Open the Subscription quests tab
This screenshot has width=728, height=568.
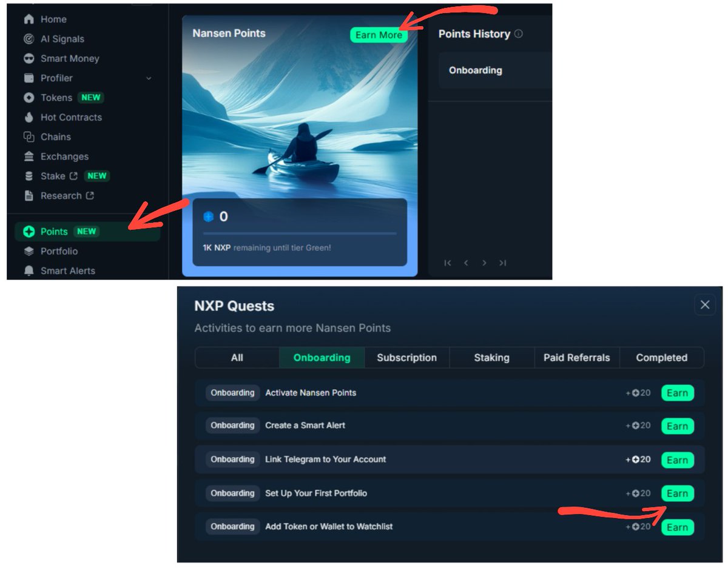point(407,358)
